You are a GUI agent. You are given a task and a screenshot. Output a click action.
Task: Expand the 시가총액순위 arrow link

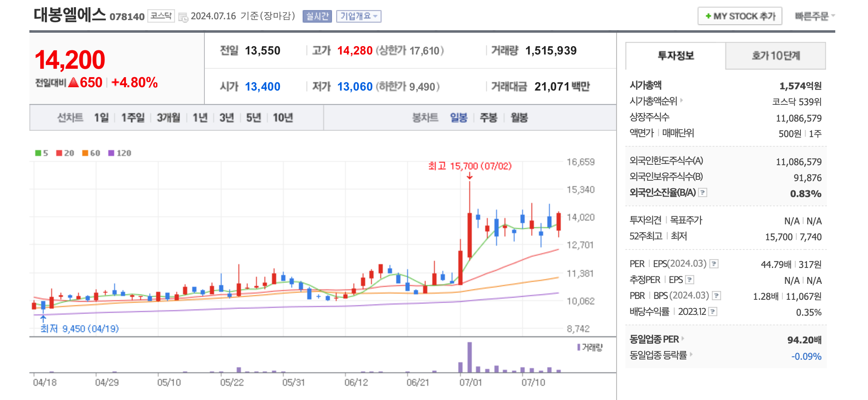pos(682,101)
